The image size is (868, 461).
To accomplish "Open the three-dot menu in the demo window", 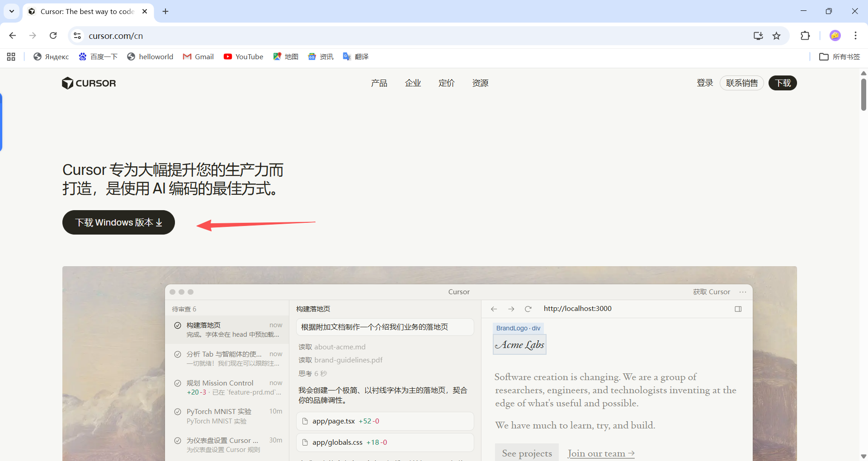I will [743, 292].
